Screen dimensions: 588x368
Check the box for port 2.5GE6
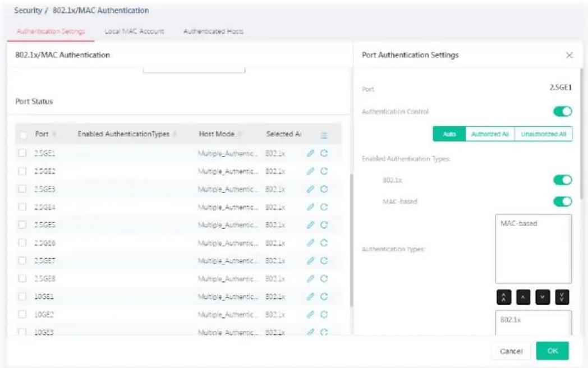pyautogui.click(x=22, y=243)
